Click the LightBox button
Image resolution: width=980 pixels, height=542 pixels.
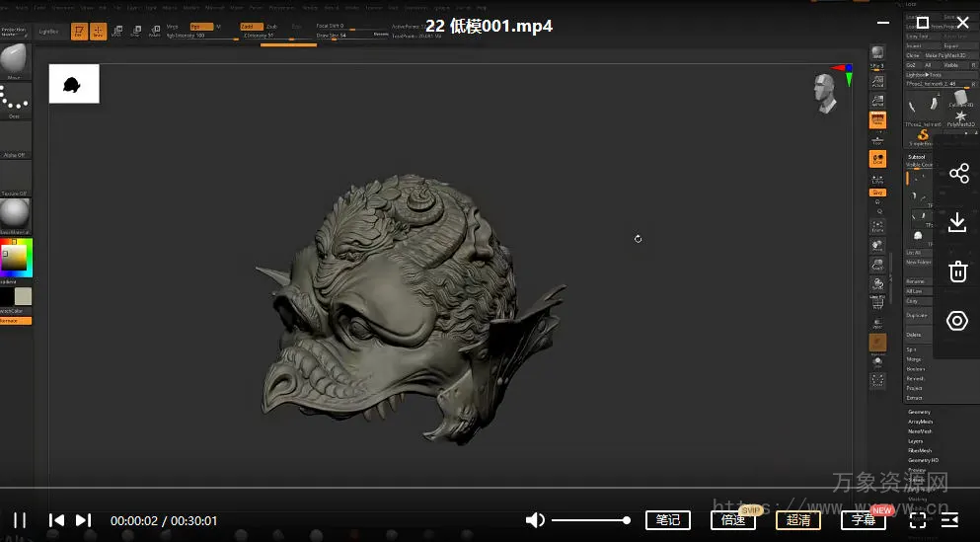tap(48, 32)
